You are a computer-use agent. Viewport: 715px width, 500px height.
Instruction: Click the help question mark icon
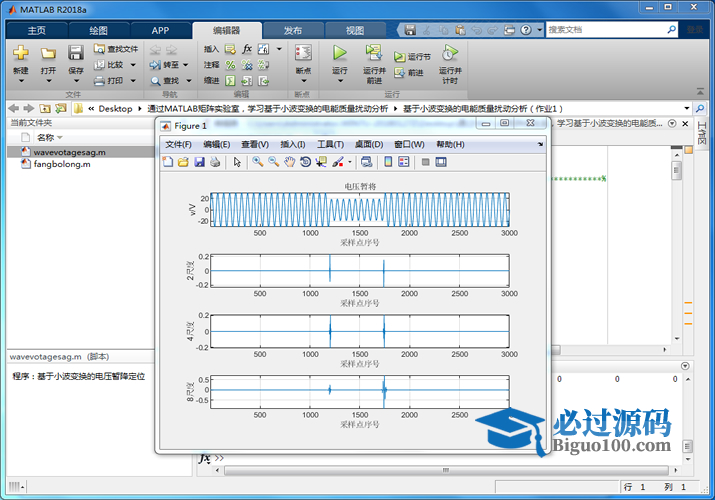(526, 30)
